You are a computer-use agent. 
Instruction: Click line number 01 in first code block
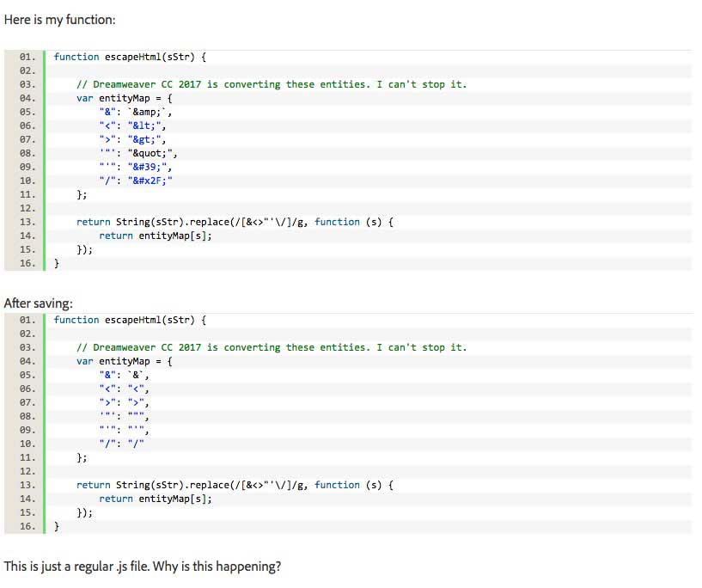pyautogui.click(x=27, y=57)
